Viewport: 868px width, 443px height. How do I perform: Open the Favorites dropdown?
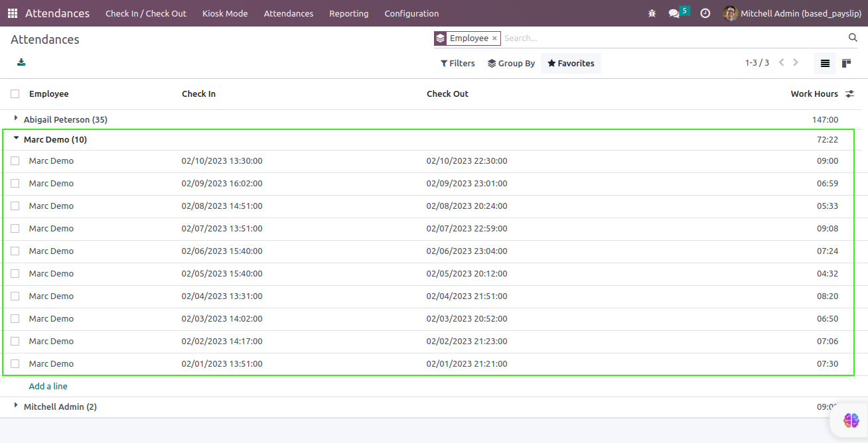[x=571, y=63]
